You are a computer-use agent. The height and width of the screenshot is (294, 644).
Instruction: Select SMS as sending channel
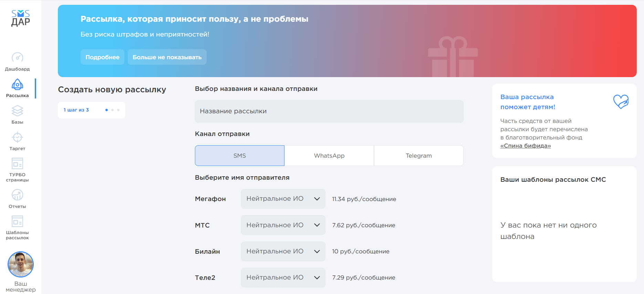click(x=240, y=156)
